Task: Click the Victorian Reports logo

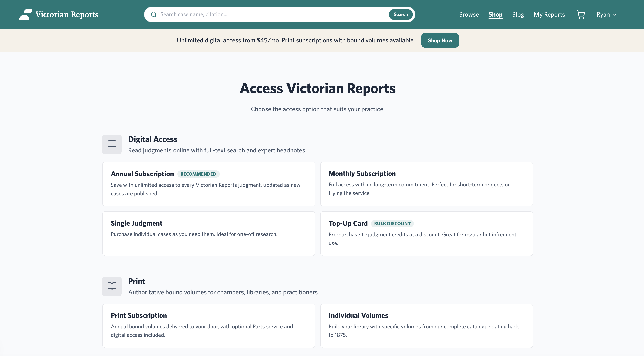Action: (59, 14)
